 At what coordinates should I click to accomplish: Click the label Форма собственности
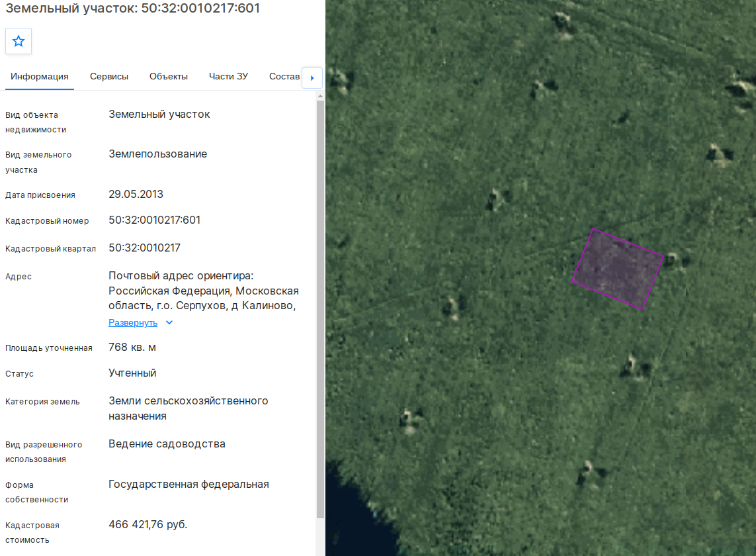point(36,492)
